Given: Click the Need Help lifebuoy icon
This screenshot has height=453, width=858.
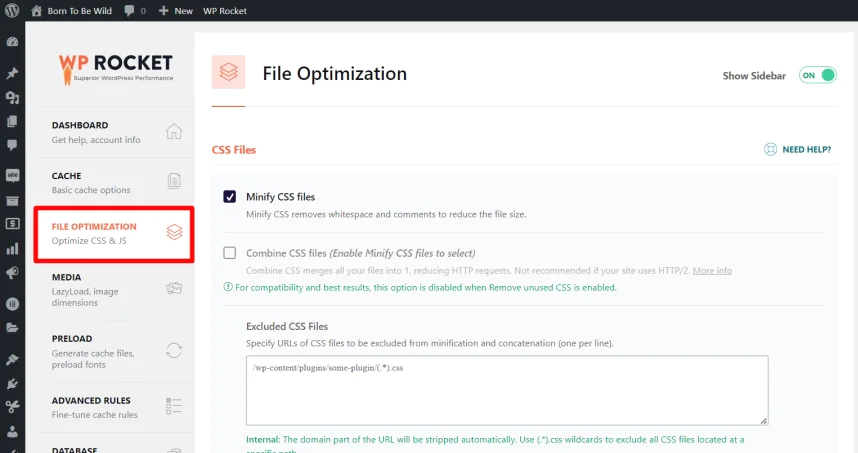Looking at the screenshot, I should point(770,150).
